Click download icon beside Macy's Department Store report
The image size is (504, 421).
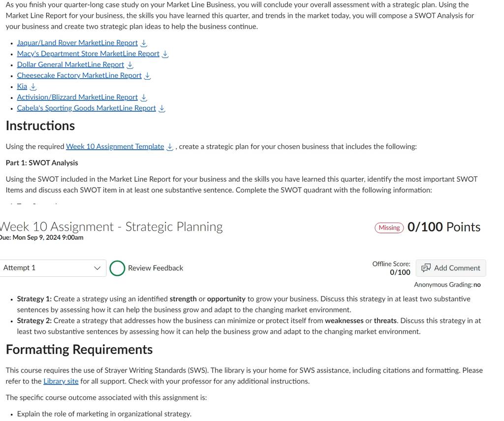[x=165, y=54]
